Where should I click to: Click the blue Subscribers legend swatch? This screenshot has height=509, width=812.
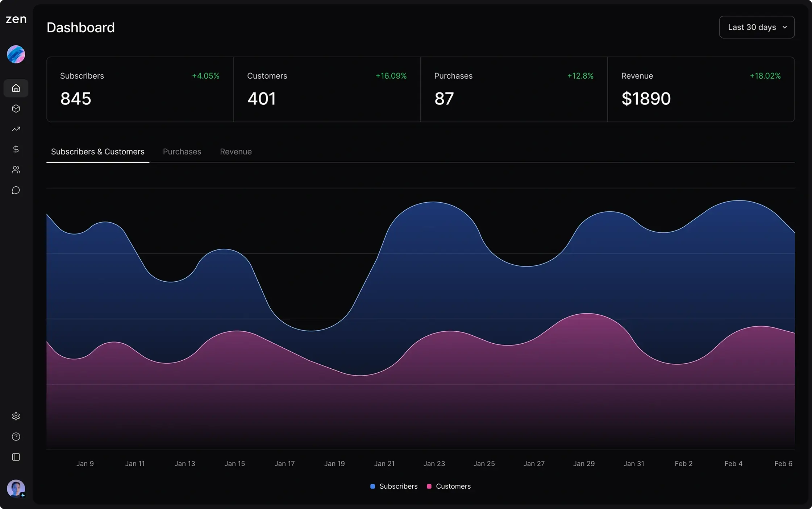point(372,486)
